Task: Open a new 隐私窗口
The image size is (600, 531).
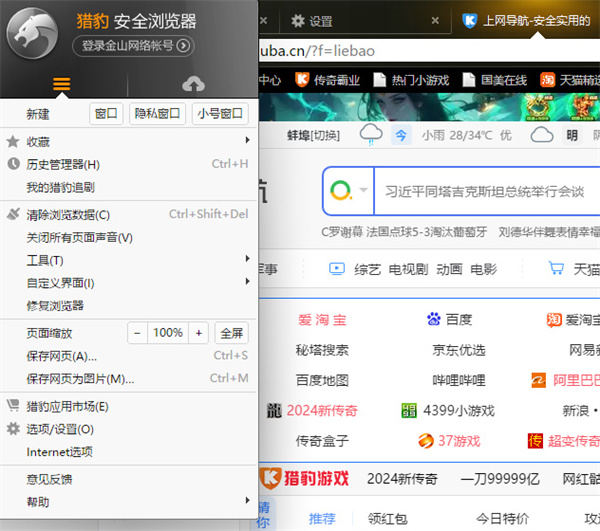Action: pyautogui.click(x=157, y=113)
